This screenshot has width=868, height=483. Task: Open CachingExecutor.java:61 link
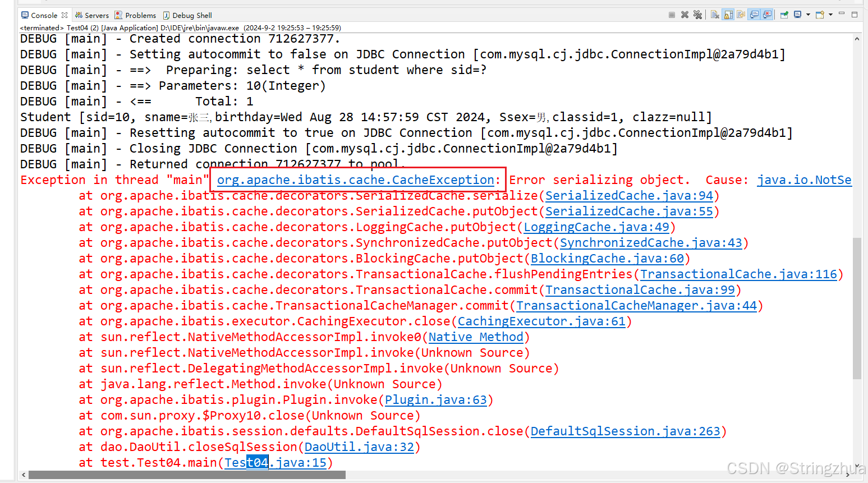(x=541, y=321)
